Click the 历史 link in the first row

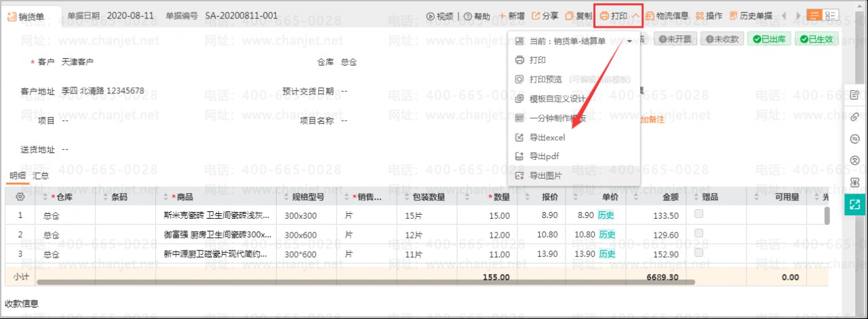606,215
